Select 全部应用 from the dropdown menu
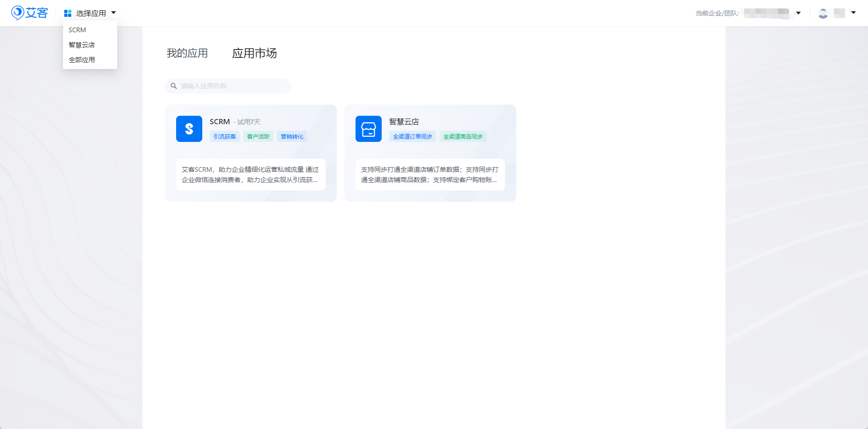This screenshot has height=429, width=868. 82,60
